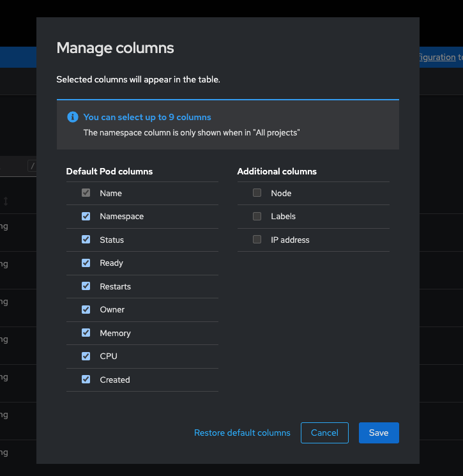Click the 'Memory' column label

[x=116, y=334]
